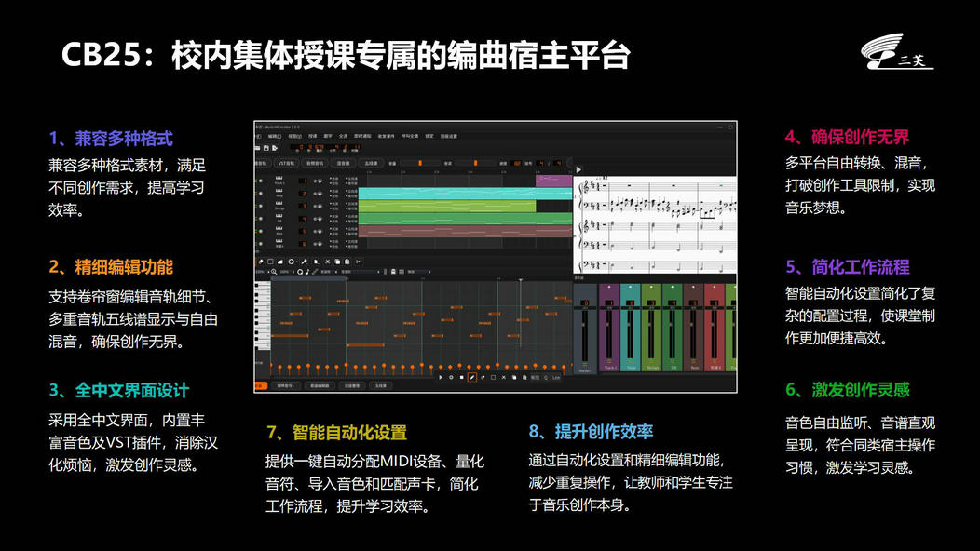This screenshot has width=980, height=551.
Task: Click the magnifier zoom icon in piano roll
Action: 274,272
